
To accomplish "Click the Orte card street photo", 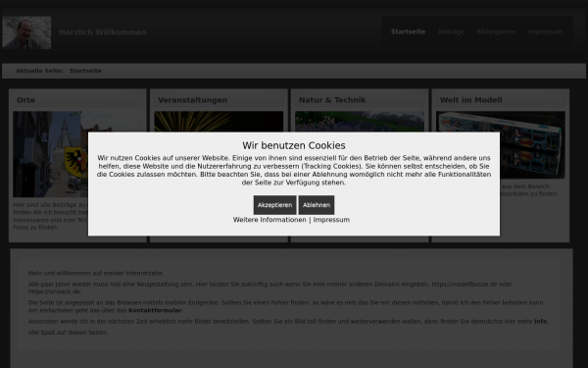I will coord(51,154).
